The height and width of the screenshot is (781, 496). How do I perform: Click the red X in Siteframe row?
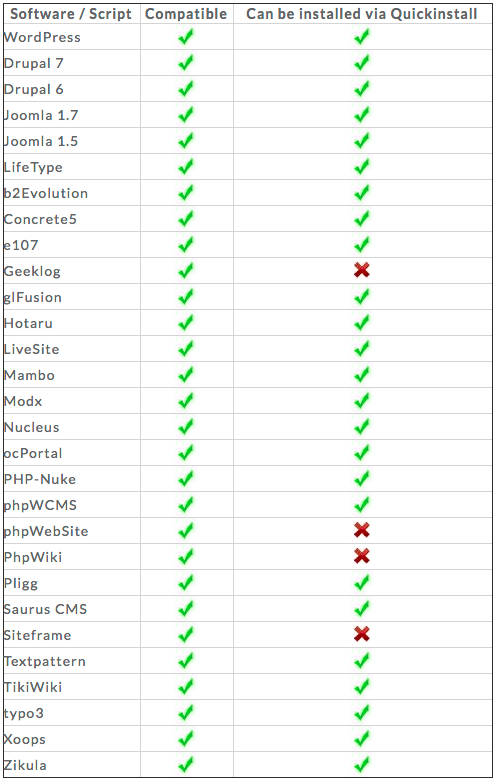click(x=362, y=634)
